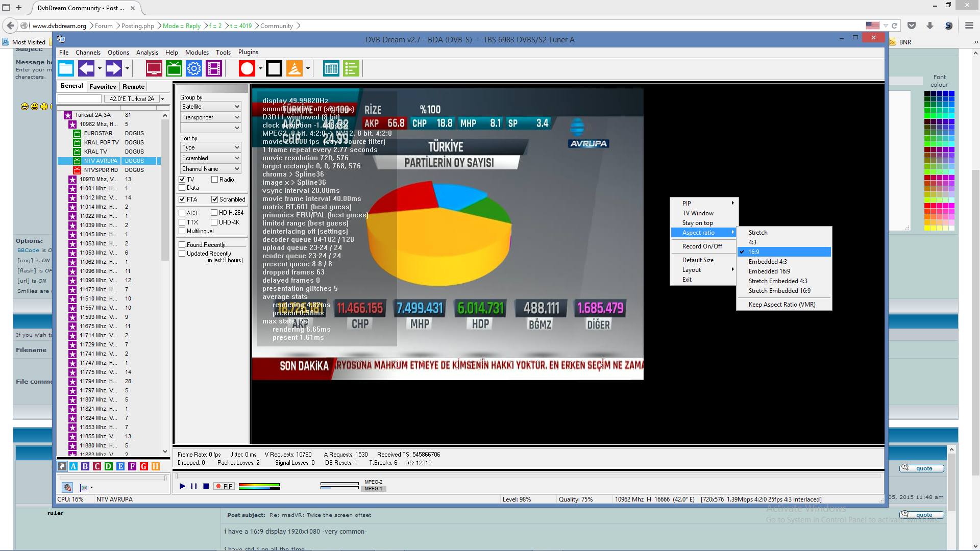The height and width of the screenshot is (551, 980).
Task: Click the purple film strip toolbar icon
Action: tap(214, 68)
